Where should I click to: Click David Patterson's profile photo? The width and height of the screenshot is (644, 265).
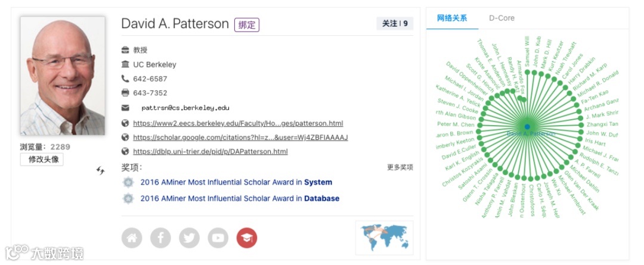(63, 76)
